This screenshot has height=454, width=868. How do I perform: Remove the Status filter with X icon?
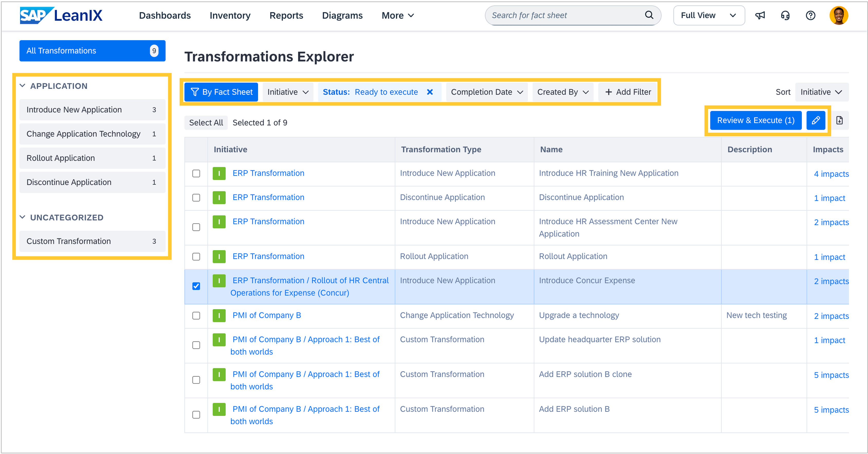coord(430,92)
